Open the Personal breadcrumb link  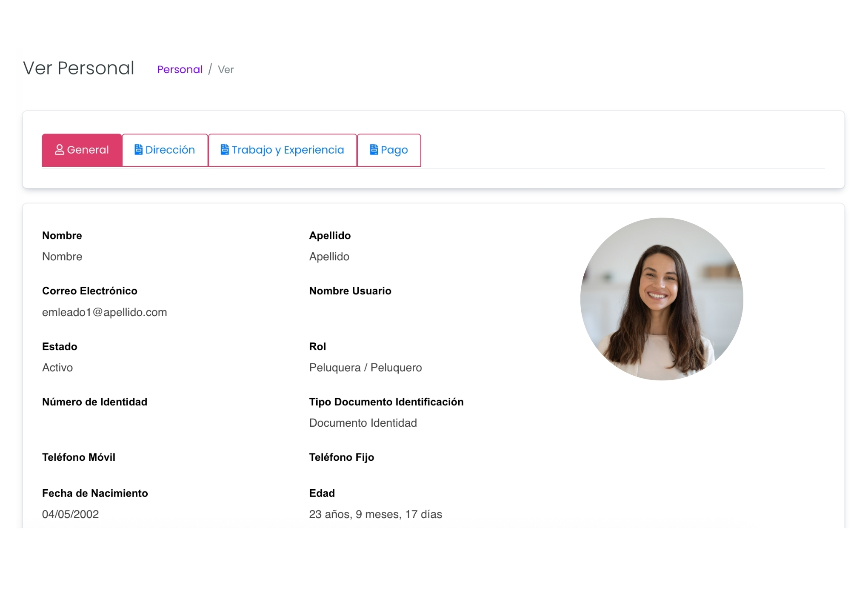click(x=180, y=69)
